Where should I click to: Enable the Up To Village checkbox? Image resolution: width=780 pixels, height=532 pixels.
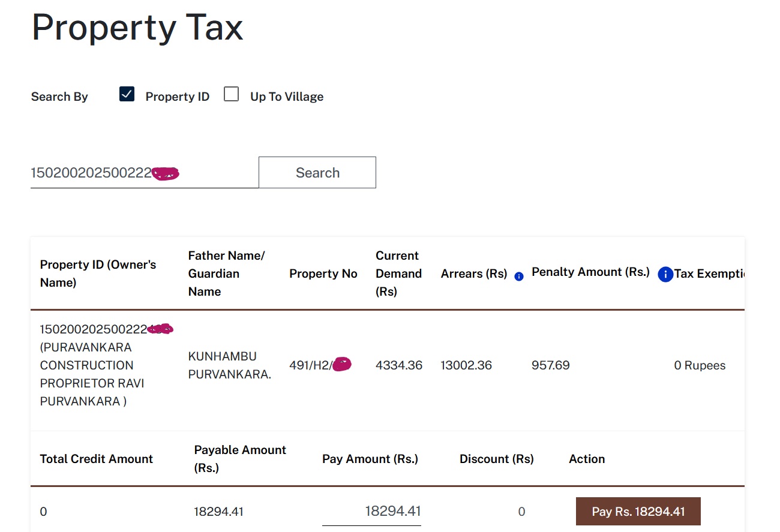pyautogui.click(x=231, y=94)
